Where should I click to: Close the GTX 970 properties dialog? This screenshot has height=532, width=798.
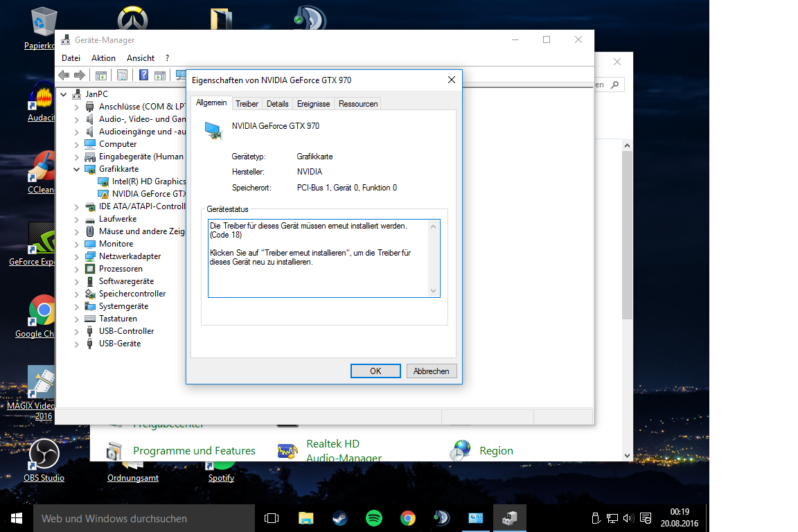[x=452, y=80]
